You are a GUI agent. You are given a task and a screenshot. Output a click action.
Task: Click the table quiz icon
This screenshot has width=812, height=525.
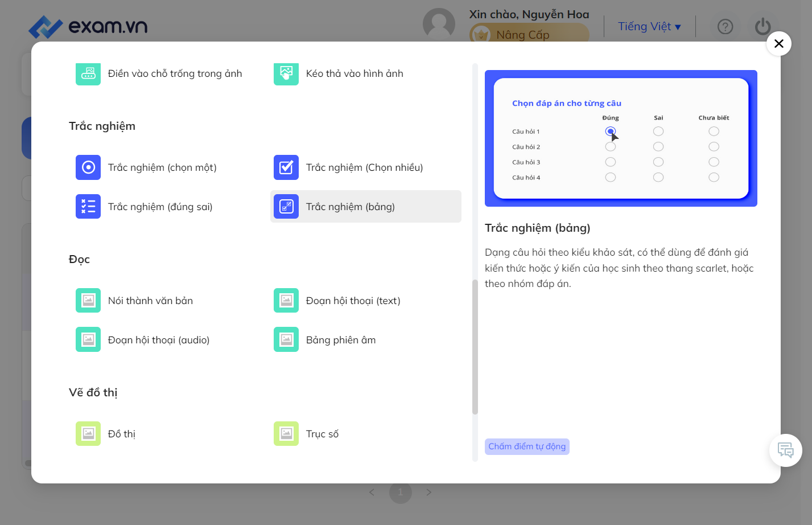click(x=286, y=207)
